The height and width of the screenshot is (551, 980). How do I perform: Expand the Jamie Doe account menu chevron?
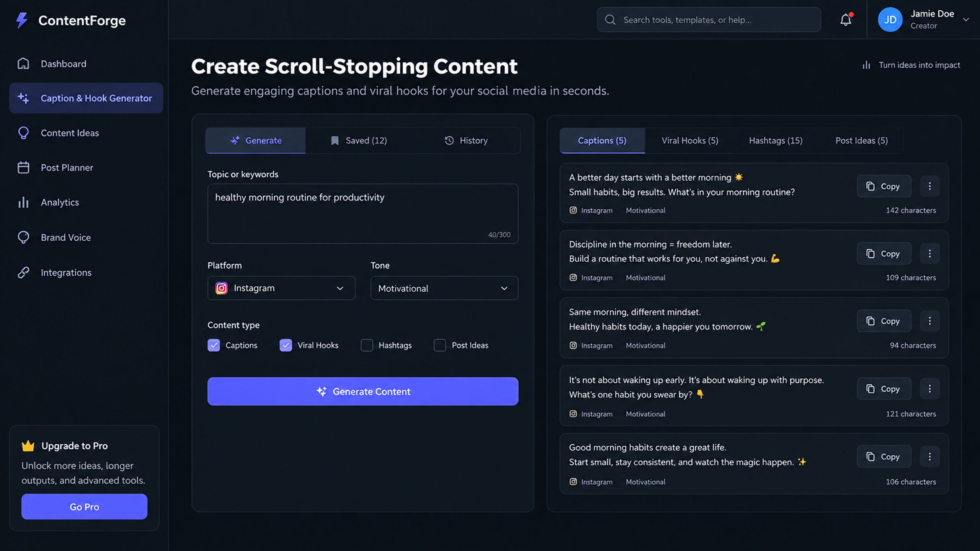click(966, 20)
